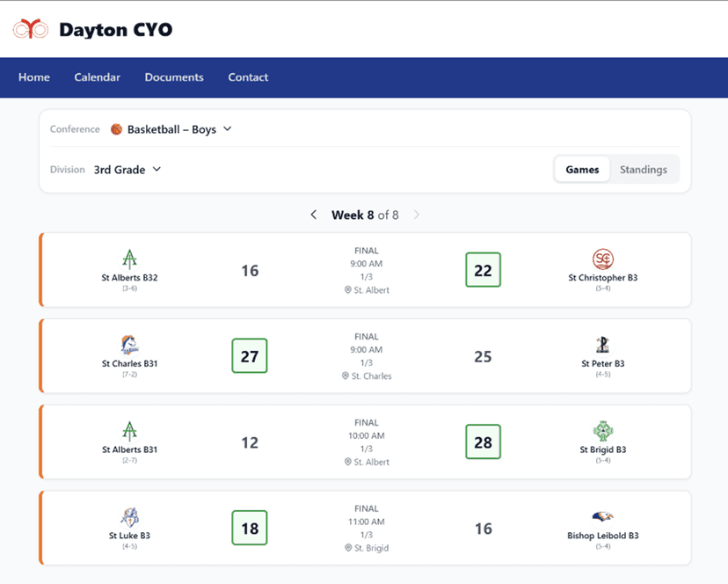
Task: Click the Dayton CYO logo icon
Action: click(x=31, y=29)
